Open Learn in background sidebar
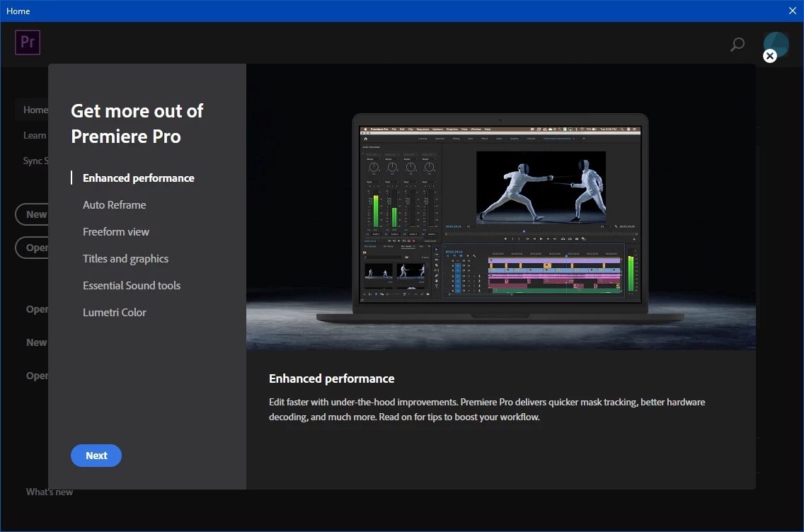 [x=35, y=135]
